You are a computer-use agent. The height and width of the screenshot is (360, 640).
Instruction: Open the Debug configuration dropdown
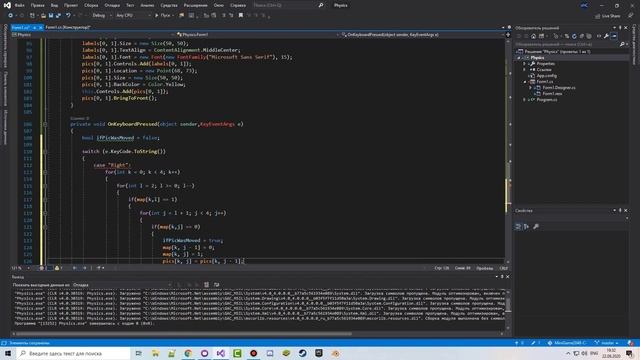102,15
